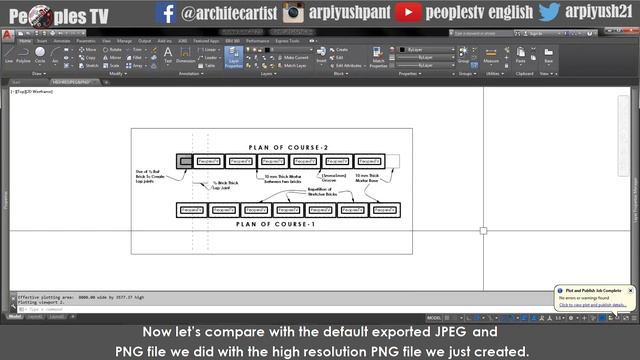640x360 pixels.
Task: Click the Rotate tool
Action: point(112,49)
